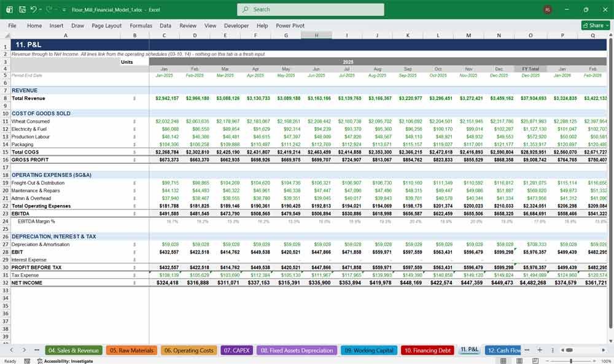This screenshot has height=364, width=614.
Task: Open the Undo history dropdown arrow
Action: coord(41,9)
